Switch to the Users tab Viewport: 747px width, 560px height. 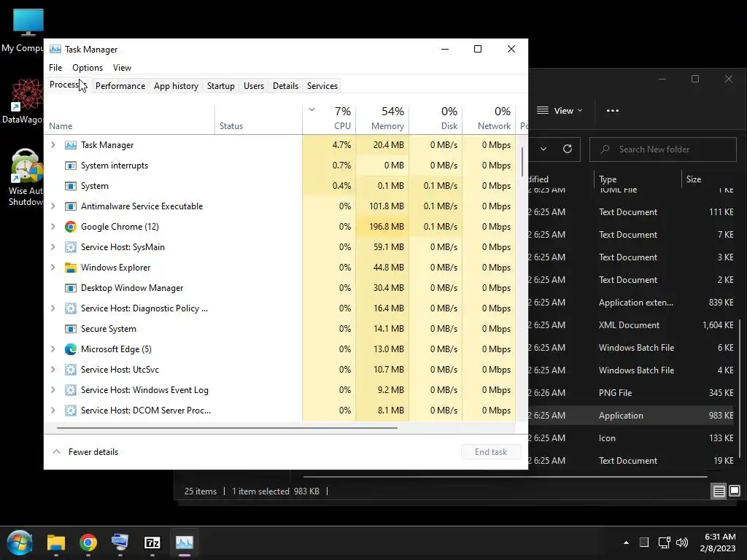tap(253, 86)
